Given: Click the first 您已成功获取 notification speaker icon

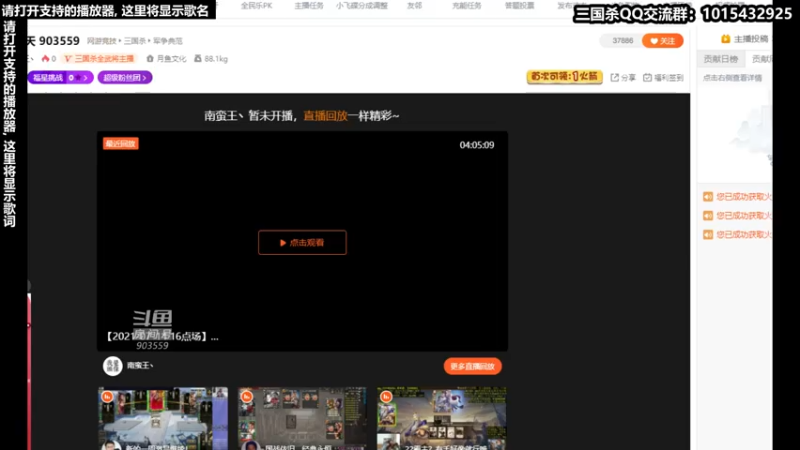Looking at the screenshot, I should [x=708, y=196].
